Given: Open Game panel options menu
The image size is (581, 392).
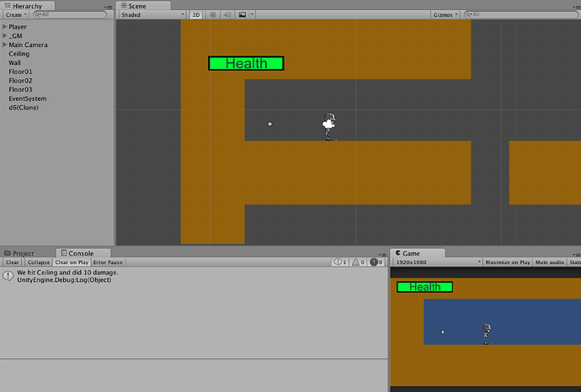Looking at the screenshot, I should 577,254.
